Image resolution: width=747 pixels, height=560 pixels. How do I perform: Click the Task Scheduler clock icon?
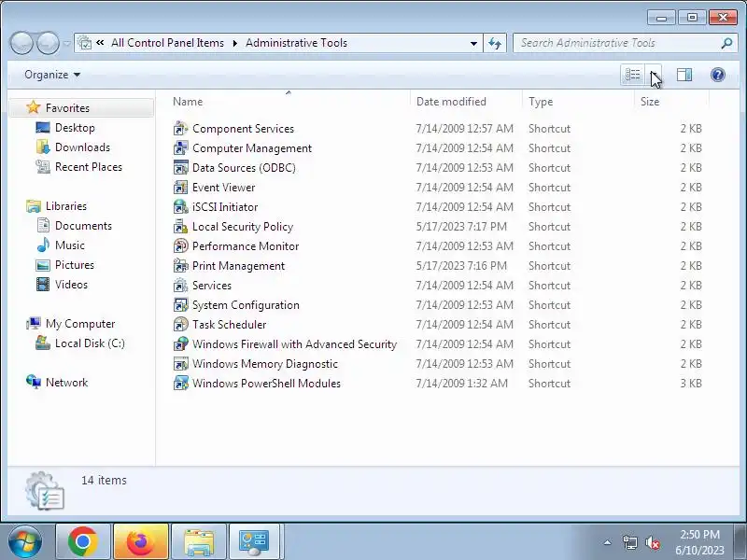tap(180, 324)
